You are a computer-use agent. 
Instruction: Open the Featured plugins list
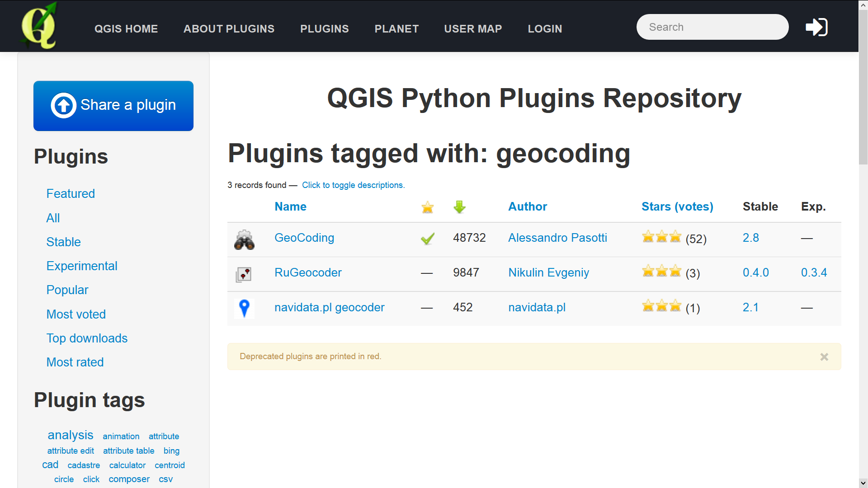[71, 194]
